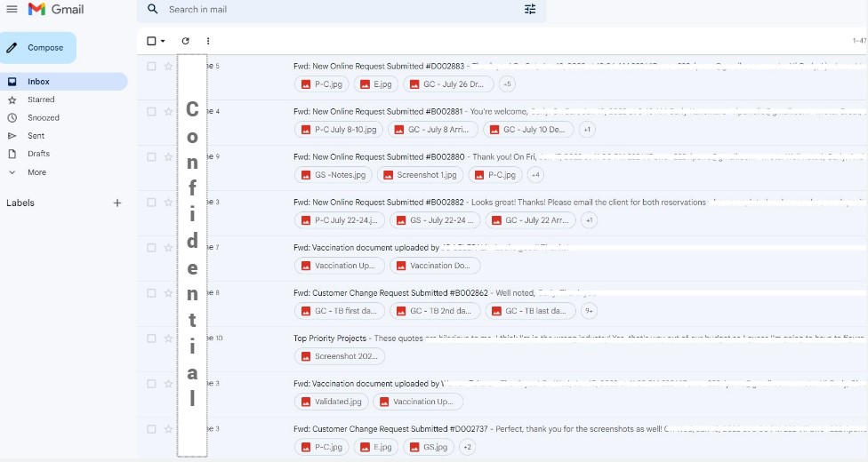This screenshot has width=868, height=462.
Task: Expand the +4 extra attachments chip
Action: [x=535, y=175]
